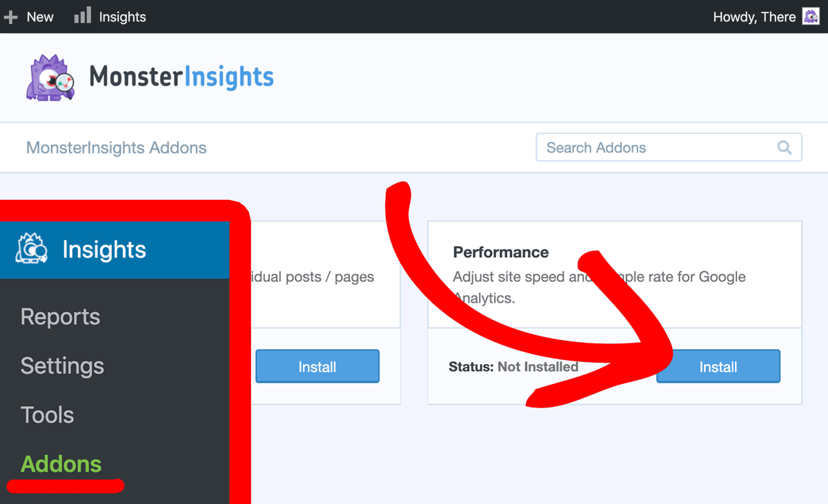Image resolution: width=828 pixels, height=504 pixels.
Task: Select the Insights sidebar heading
Action: tap(104, 250)
